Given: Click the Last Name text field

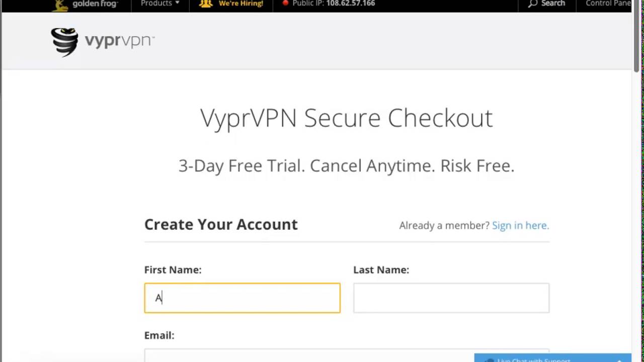Looking at the screenshot, I should [x=451, y=298].
